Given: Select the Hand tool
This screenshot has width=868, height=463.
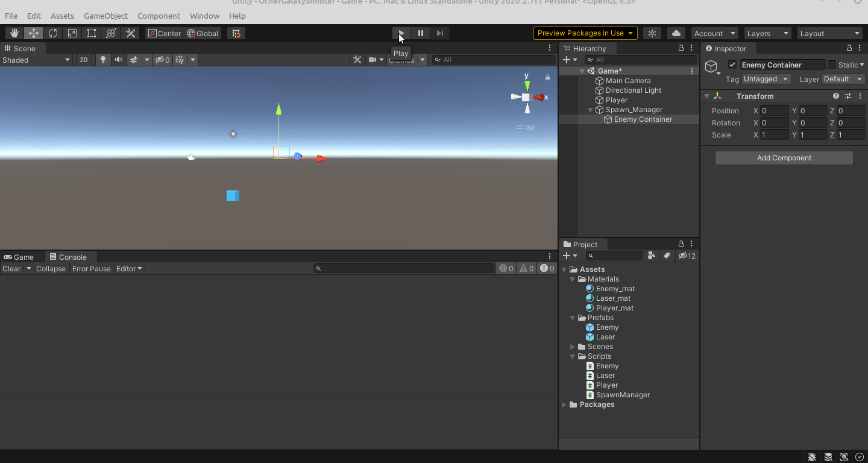Looking at the screenshot, I should coord(14,33).
